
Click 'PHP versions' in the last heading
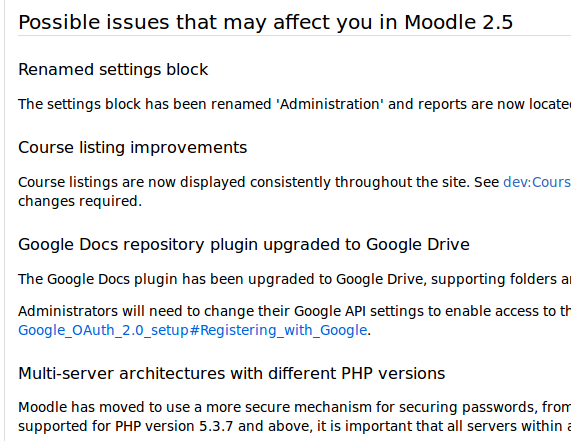[393, 373]
